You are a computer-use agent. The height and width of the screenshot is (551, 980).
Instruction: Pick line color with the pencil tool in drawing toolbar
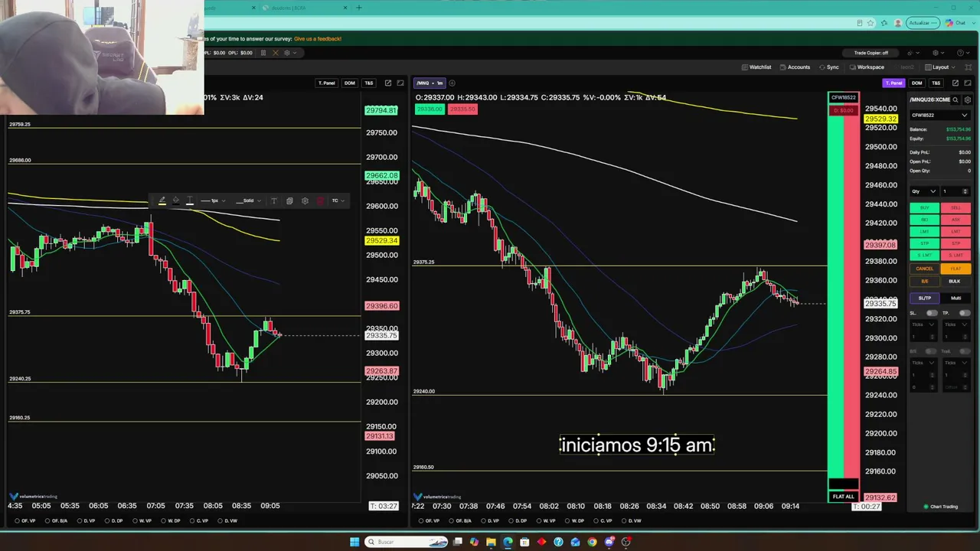tap(162, 201)
